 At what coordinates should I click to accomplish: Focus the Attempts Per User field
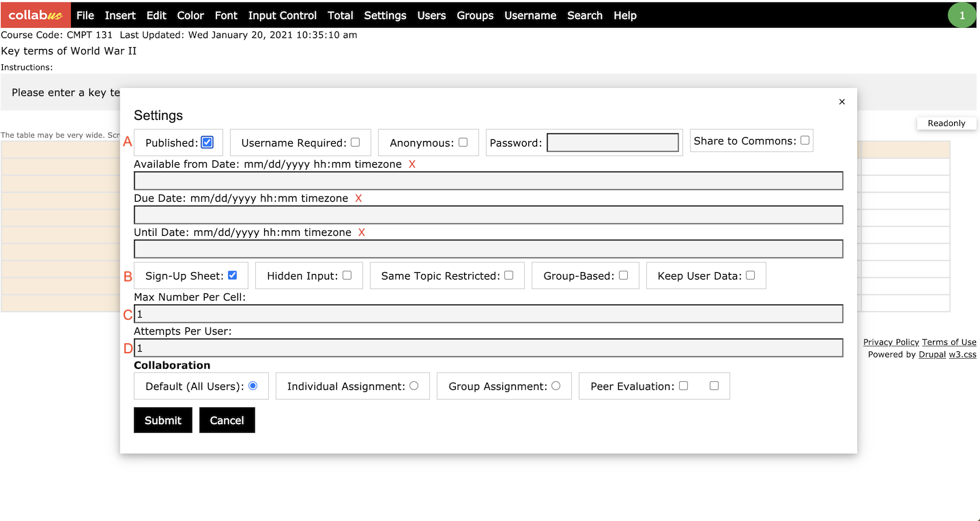(489, 348)
